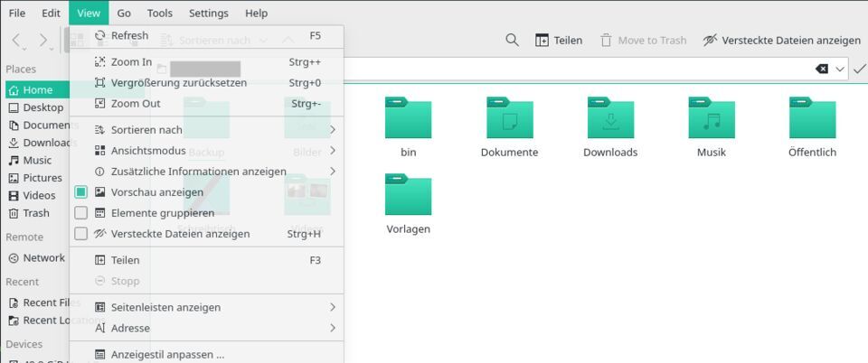Click the clear address field icon
This screenshot has height=363, width=868.
tap(821, 69)
